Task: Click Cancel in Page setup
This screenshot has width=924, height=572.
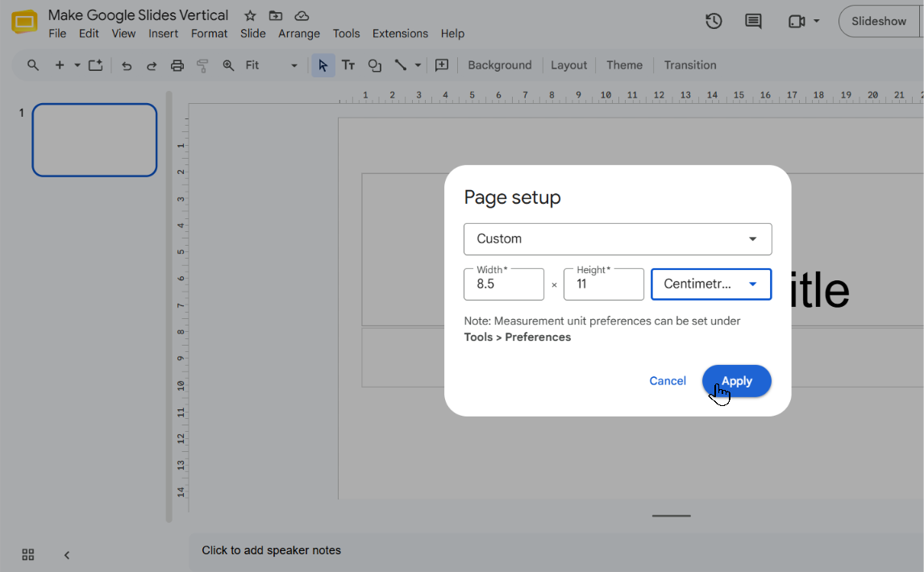Action: [x=667, y=381]
